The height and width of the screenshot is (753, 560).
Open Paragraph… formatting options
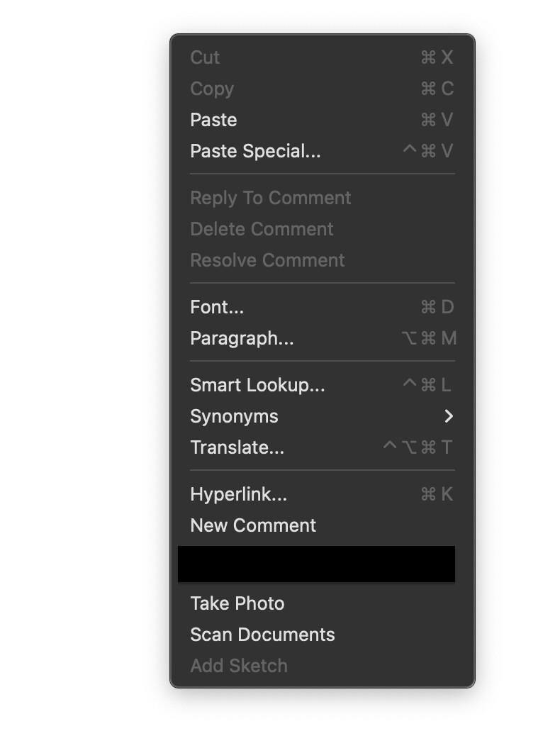coord(323,338)
